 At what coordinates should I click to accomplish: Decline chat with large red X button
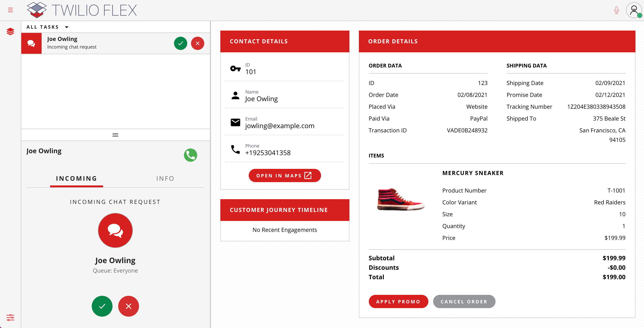coord(129,306)
